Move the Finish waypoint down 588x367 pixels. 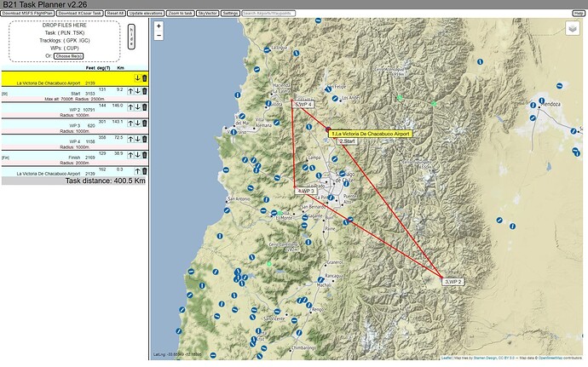tap(137, 155)
